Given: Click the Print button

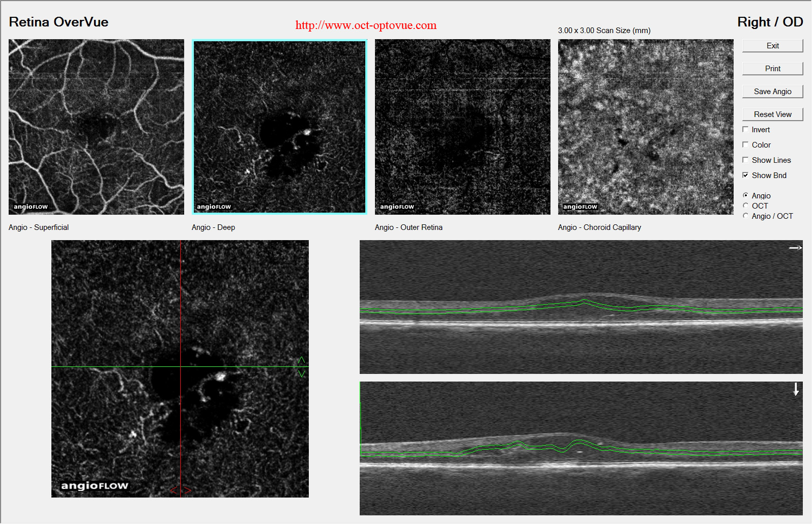Looking at the screenshot, I should tap(772, 69).
